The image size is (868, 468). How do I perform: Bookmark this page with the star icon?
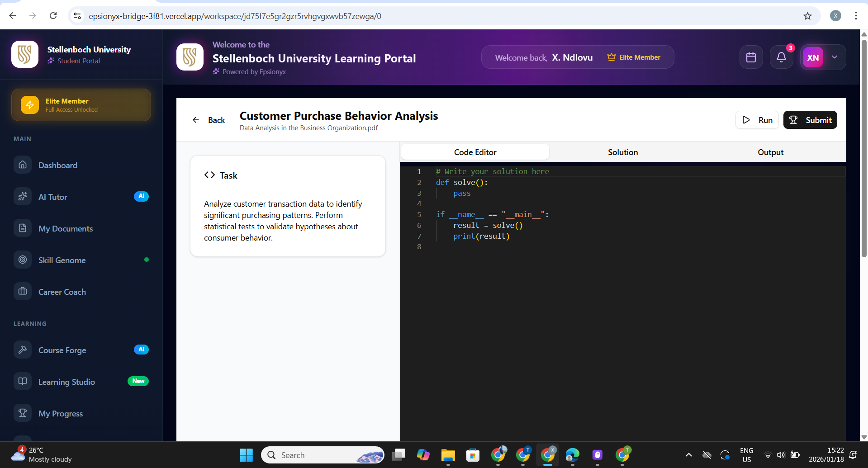coord(807,16)
